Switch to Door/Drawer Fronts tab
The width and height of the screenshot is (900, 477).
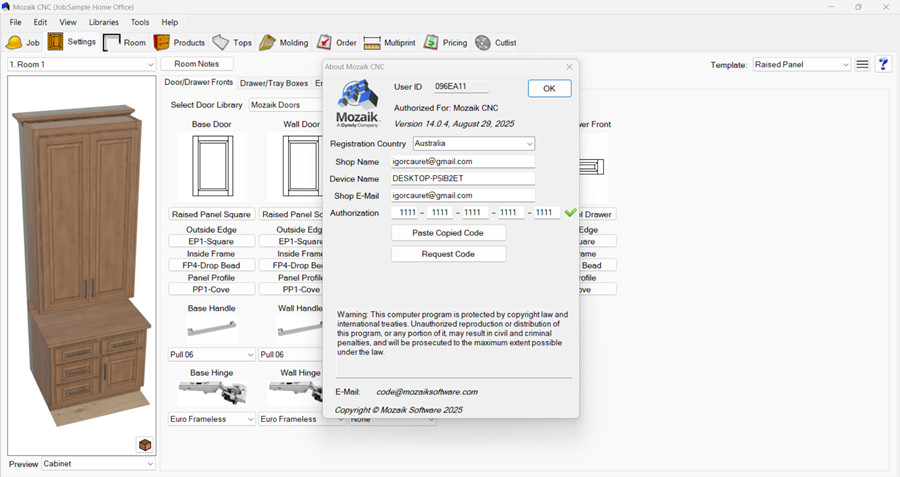pos(199,82)
